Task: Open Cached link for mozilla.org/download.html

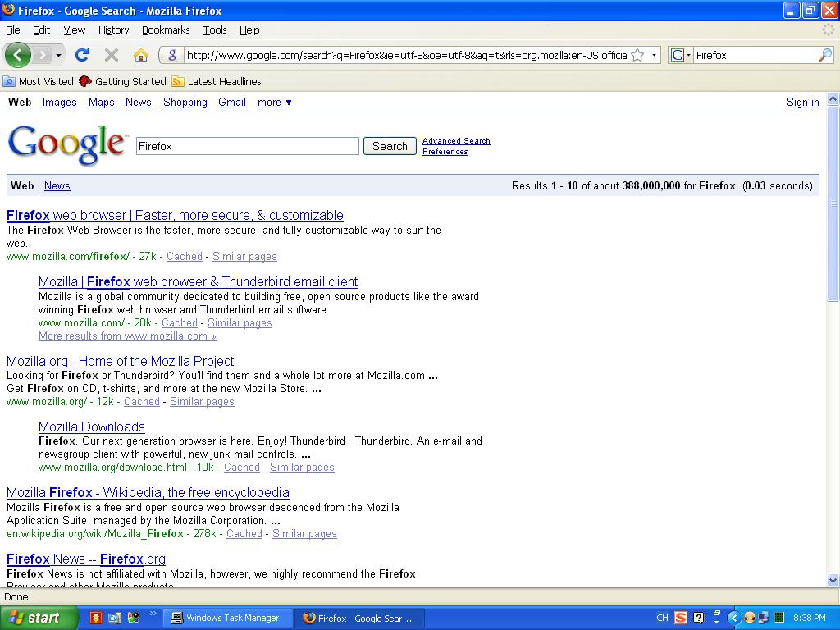Action: click(x=242, y=467)
